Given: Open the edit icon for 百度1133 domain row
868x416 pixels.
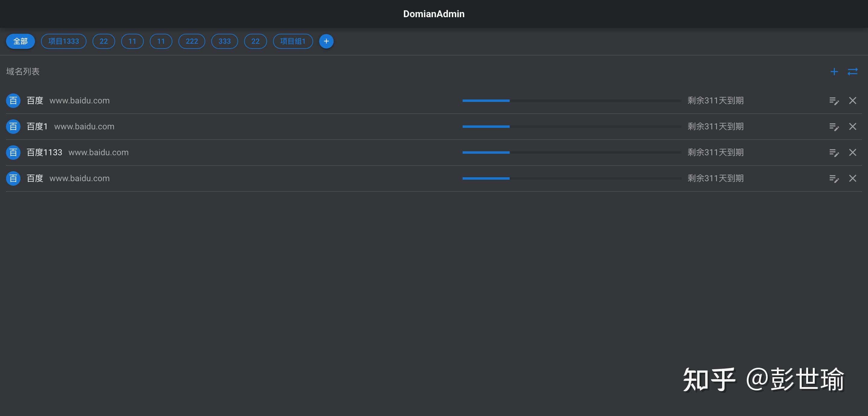Looking at the screenshot, I should (x=834, y=152).
